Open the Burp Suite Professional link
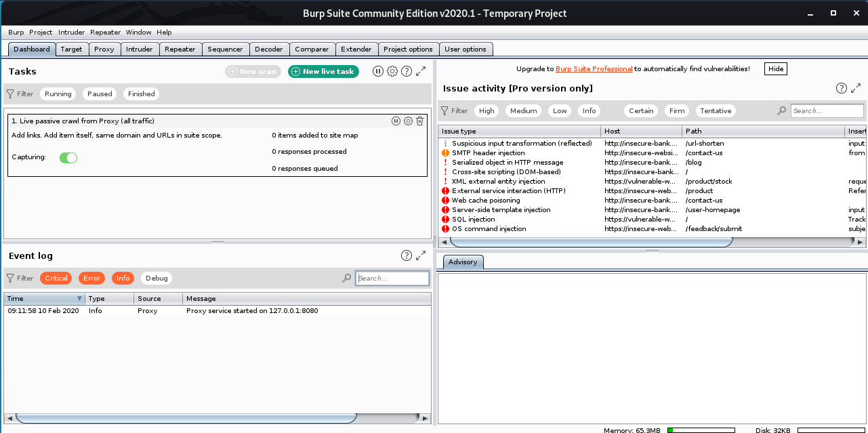The width and height of the screenshot is (868, 433). pyautogui.click(x=594, y=68)
